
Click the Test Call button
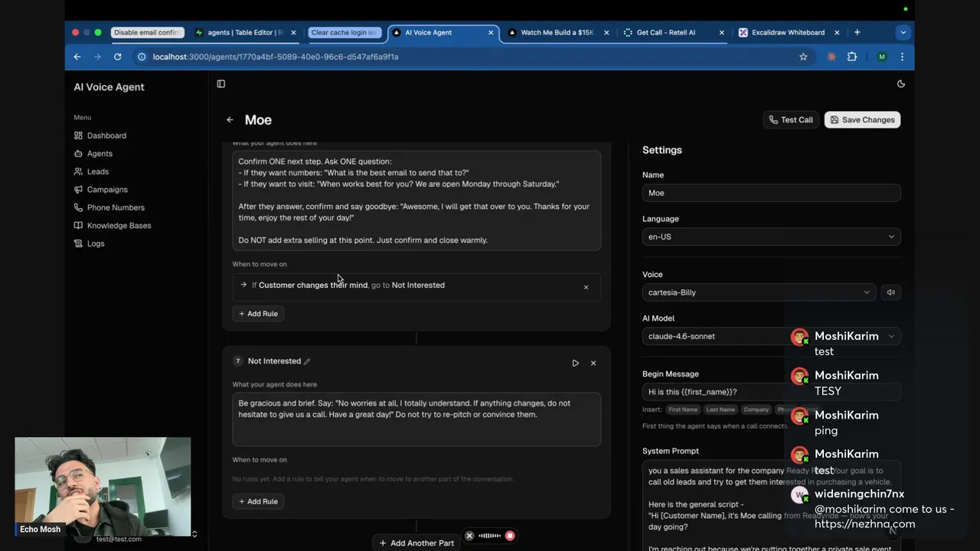tap(791, 120)
